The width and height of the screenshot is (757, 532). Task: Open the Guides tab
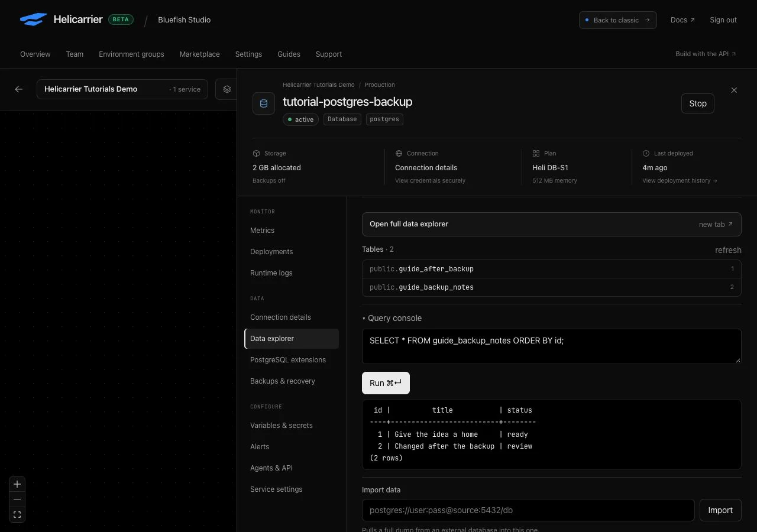pyautogui.click(x=289, y=54)
